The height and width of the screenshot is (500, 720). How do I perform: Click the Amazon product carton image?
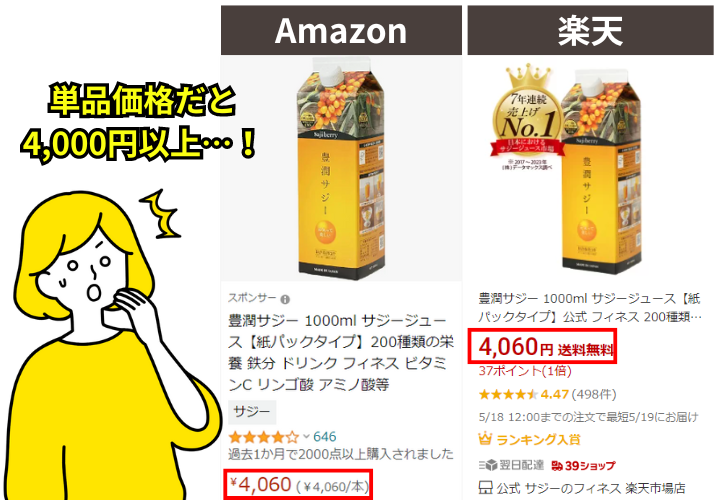pyautogui.click(x=341, y=169)
